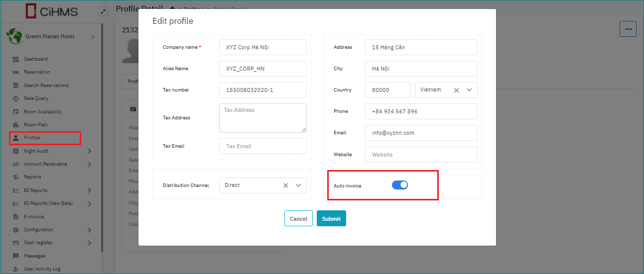Open Reports in the sidebar menu
644x274 pixels.
coord(32,177)
